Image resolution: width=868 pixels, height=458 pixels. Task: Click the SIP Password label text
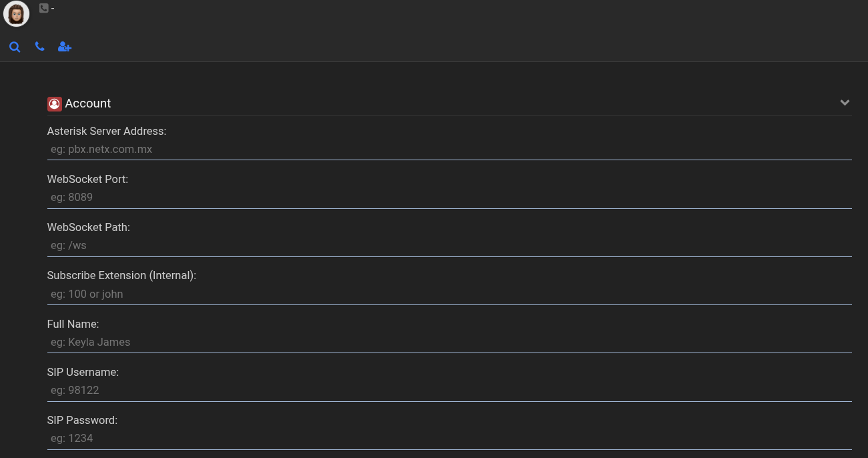click(x=82, y=420)
